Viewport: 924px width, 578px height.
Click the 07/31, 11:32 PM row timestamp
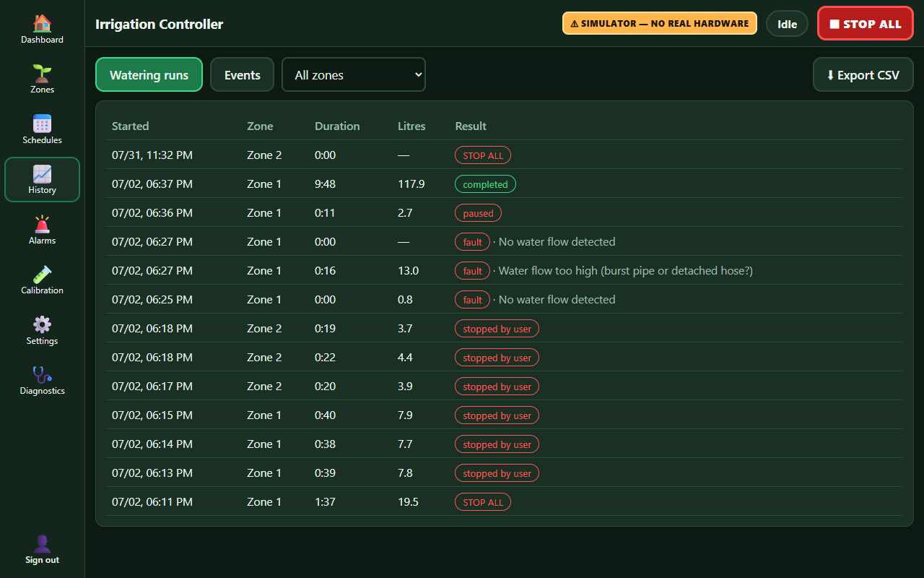(152, 155)
